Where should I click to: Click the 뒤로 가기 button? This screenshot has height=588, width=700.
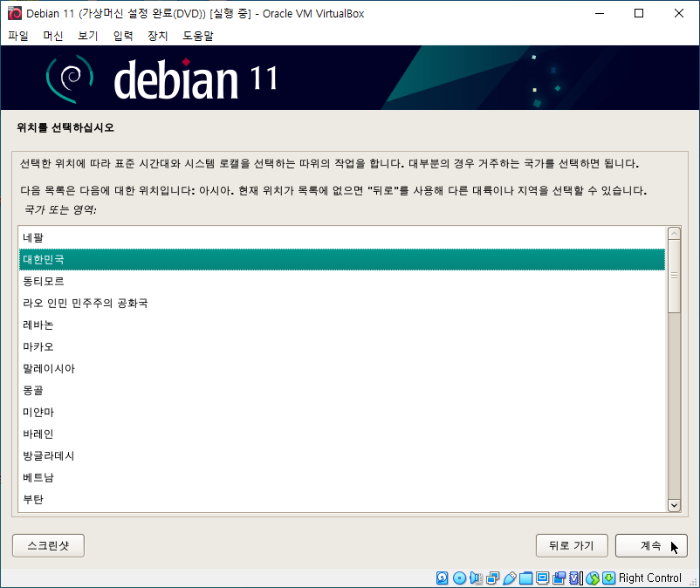(x=572, y=545)
